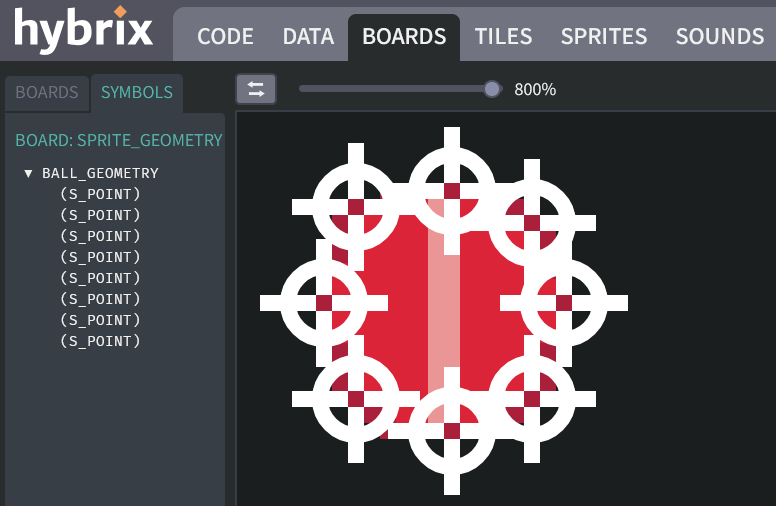
Task: Click the BOARD: SPRITE_GEOMETRY heading
Action: click(x=118, y=141)
